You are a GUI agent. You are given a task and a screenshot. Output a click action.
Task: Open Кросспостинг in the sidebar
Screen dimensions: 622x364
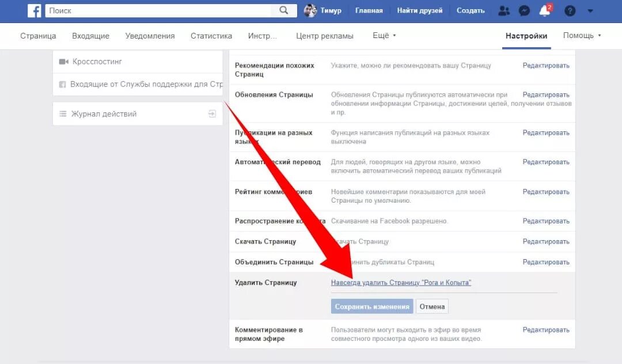point(138,62)
